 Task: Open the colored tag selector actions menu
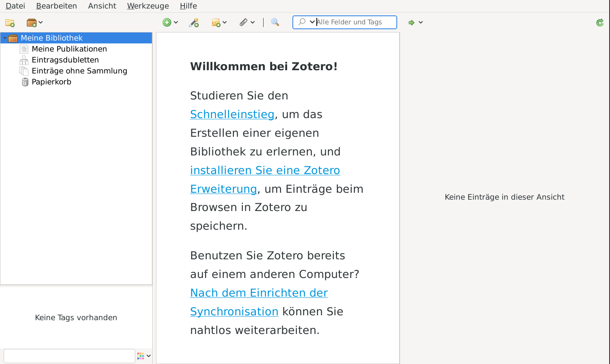click(x=144, y=356)
